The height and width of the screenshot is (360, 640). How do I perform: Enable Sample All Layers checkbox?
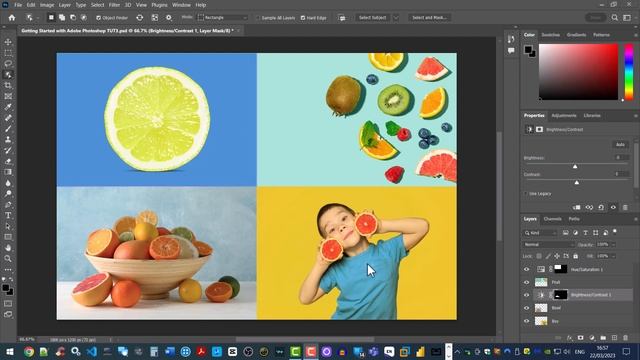pyautogui.click(x=258, y=18)
